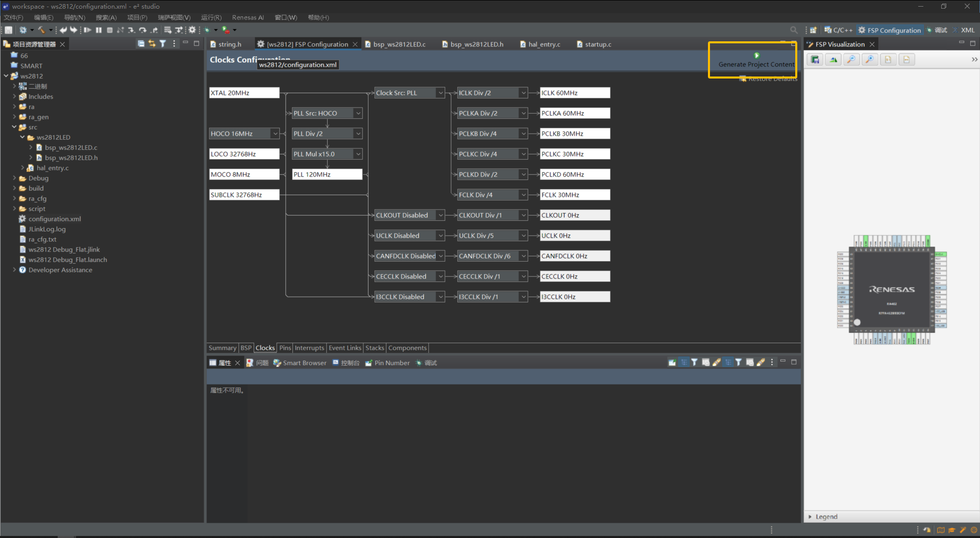Select bsp_ws2812LED.h in project tree

click(71, 158)
